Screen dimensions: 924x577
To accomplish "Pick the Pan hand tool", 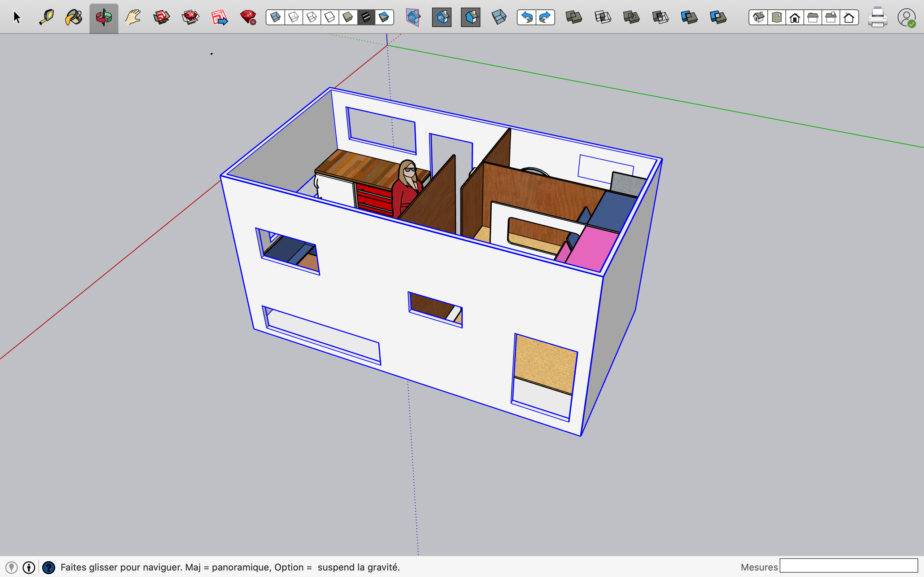I will (132, 18).
